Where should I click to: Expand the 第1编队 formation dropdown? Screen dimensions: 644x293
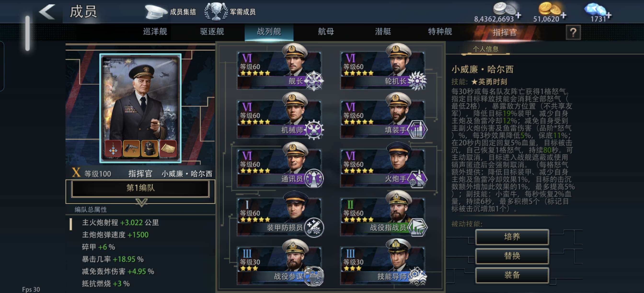pyautogui.click(x=140, y=188)
